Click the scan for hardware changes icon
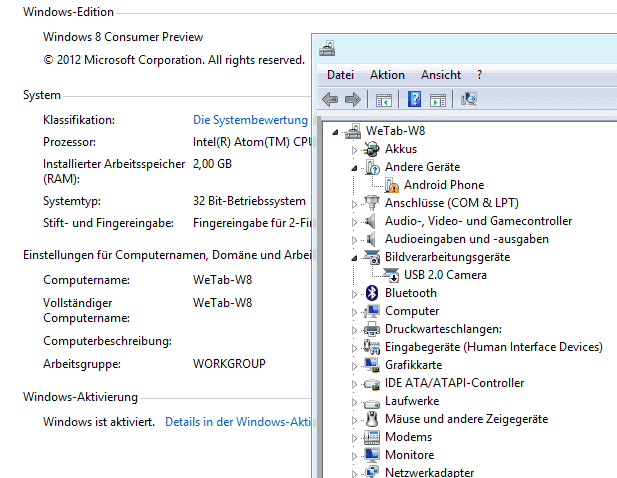The image size is (617, 478). pyautogui.click(x=469, y=99)
